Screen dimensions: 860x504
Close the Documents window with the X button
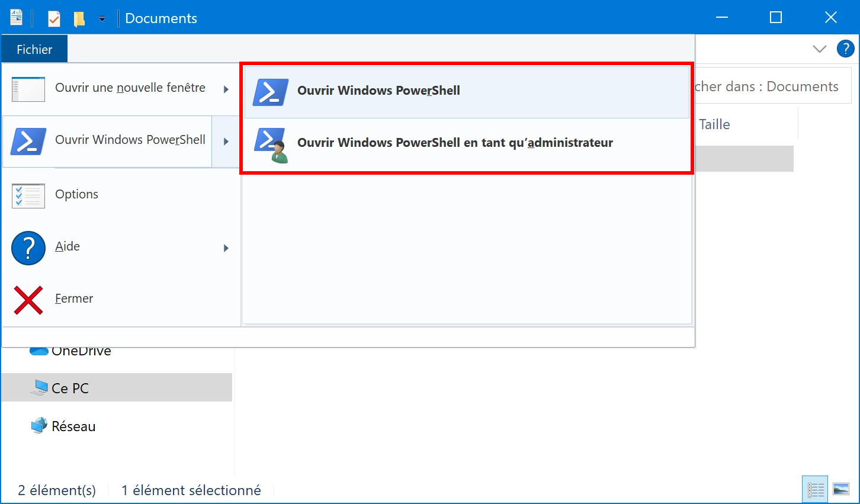point(830,18)
